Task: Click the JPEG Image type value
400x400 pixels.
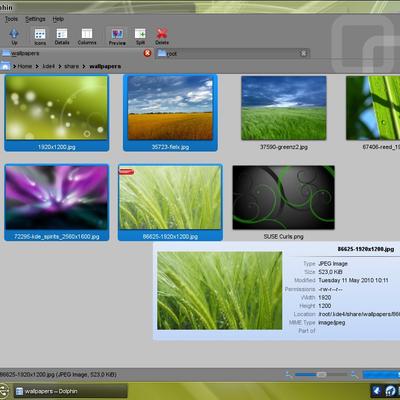Action: coord(333,264)
